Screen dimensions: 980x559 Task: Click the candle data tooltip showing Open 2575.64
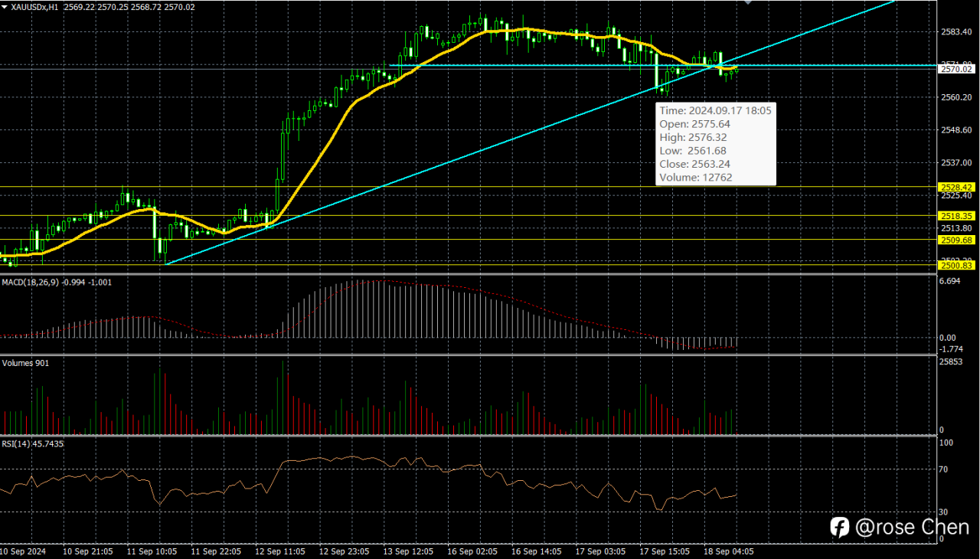[716, 144]
